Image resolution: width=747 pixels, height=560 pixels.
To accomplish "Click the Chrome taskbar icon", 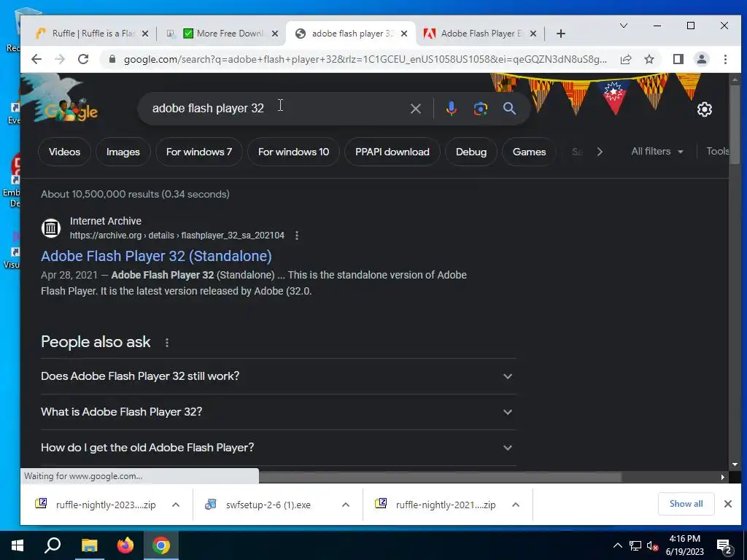I will pyautogui.click(x=161, y=545).
